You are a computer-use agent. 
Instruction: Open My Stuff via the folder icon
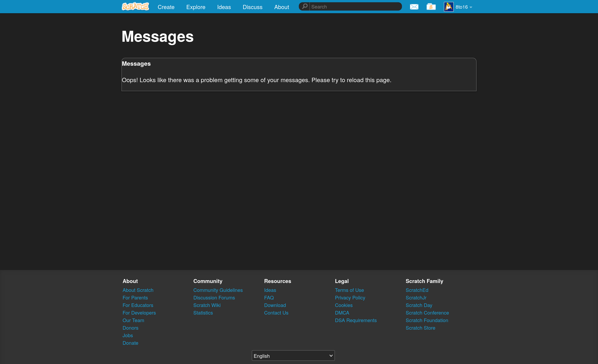(431, 7)
